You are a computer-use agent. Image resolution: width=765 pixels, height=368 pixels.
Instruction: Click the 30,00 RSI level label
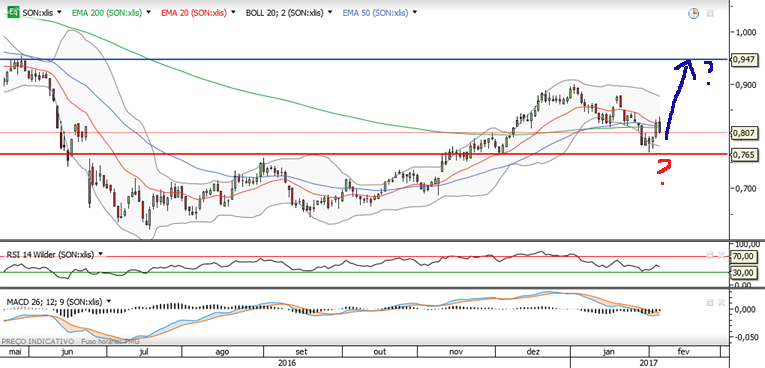743,272
